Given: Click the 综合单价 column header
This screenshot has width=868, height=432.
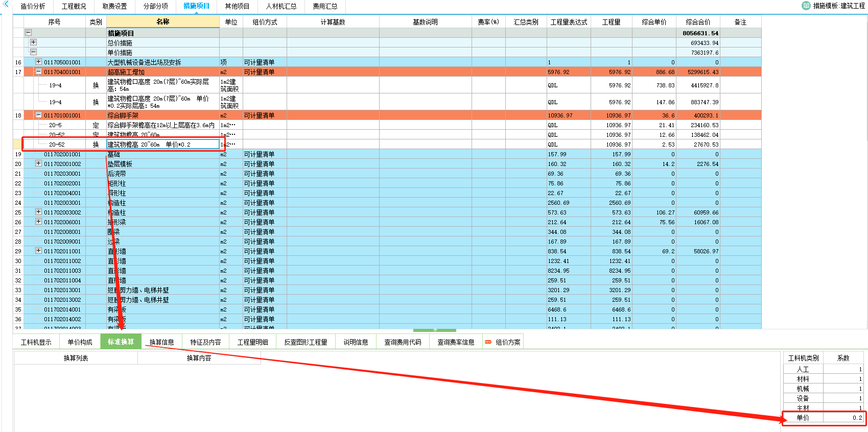Looking at the screenshot, I should point(654,22).
